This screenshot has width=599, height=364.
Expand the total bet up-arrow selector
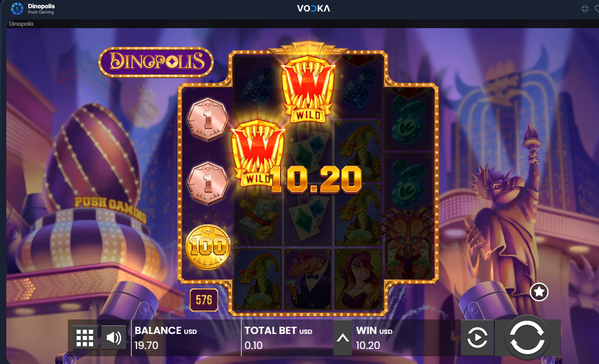343,338
